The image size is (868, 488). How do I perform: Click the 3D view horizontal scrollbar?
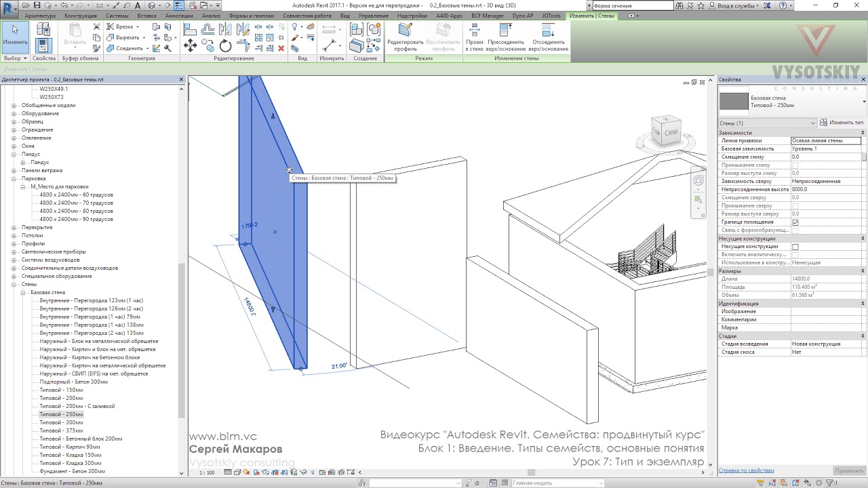(x=531, y=472)
